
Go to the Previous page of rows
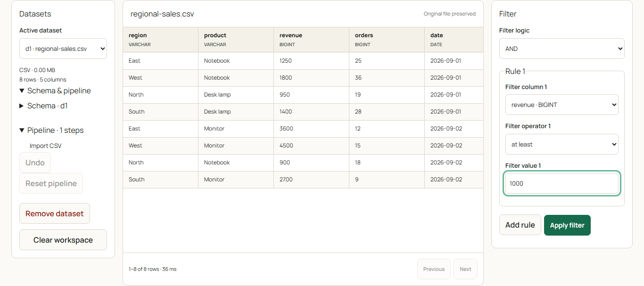[434, 269]
